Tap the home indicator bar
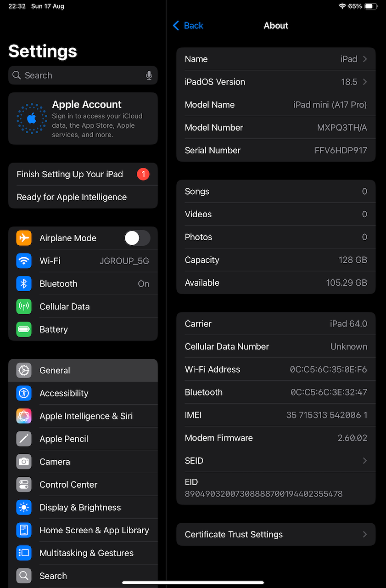Image resolution: width=386 pixels, height=588 pixels. tap(193, 583)
